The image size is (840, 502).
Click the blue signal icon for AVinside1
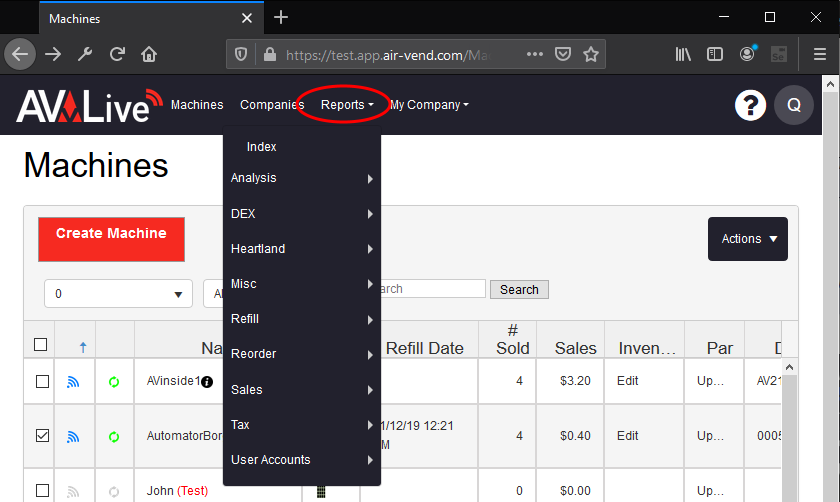[x=73, y=381]
